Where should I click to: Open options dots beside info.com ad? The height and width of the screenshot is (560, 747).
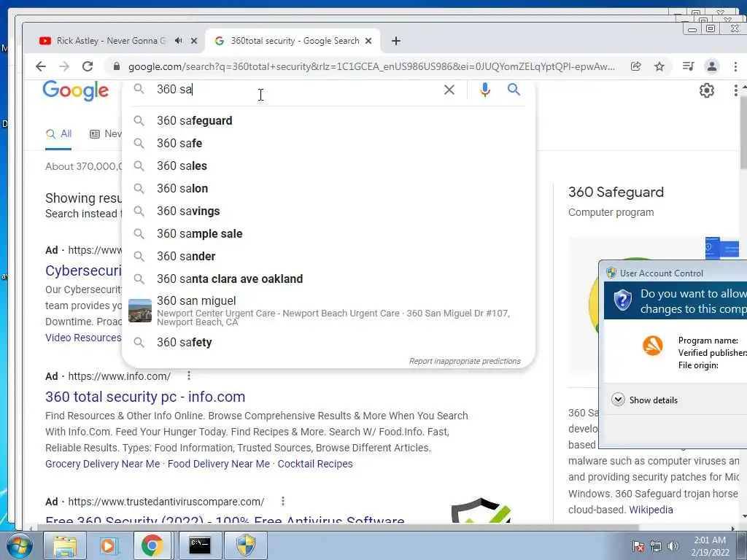[189, 376]
